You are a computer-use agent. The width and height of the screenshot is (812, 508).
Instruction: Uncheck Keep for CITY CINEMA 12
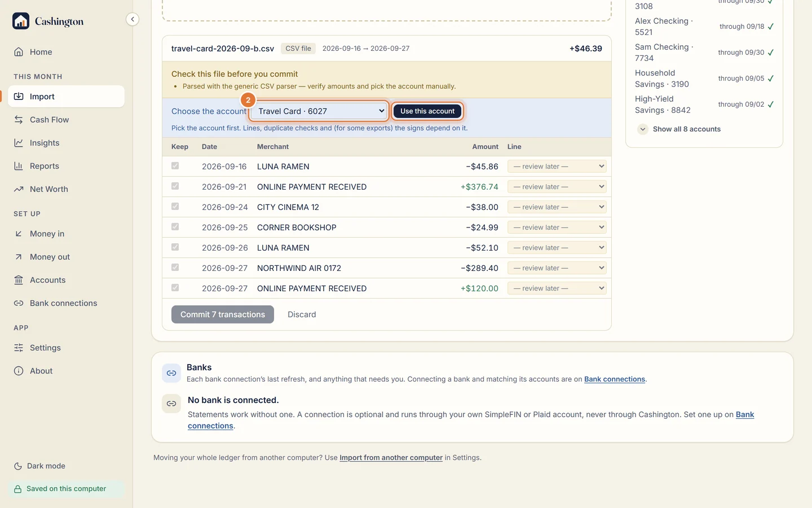coord(175,207)
